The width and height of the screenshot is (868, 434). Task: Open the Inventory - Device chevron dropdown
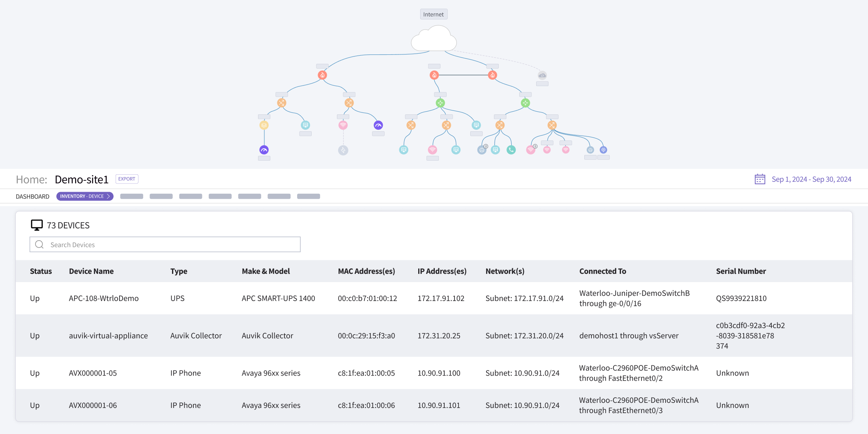(108, 196)
